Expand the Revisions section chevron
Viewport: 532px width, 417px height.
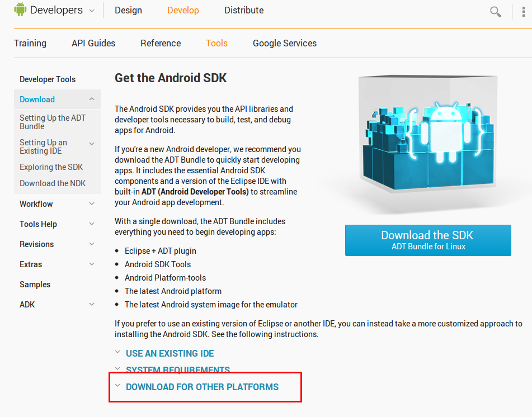click(92, 244)
